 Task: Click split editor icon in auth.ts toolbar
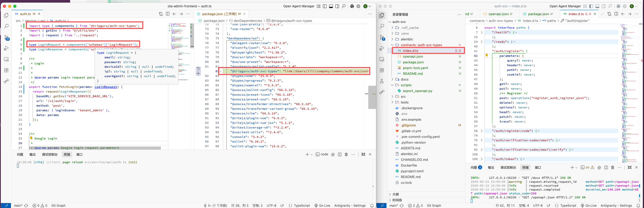pyautogui.click(x=168, y=14)
